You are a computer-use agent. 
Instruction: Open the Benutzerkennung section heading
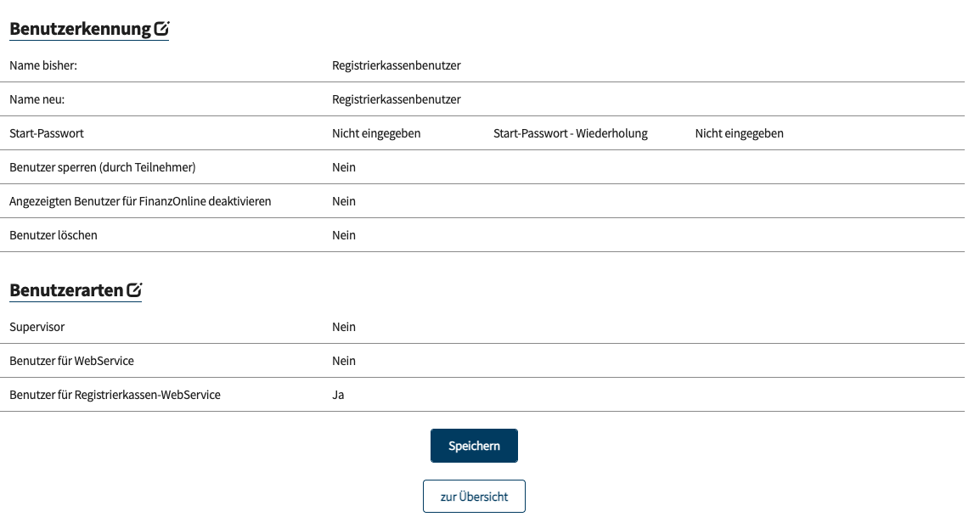pos(80,29)
